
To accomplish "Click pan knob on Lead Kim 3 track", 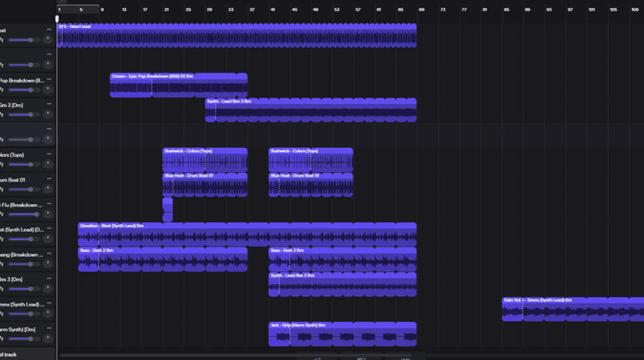I will pyautogui.click(x=48, y=114).
